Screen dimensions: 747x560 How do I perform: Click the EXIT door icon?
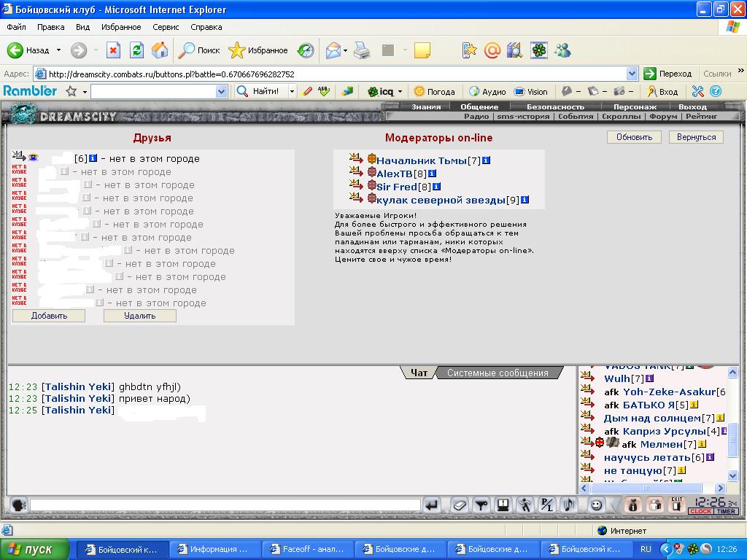coord(676,505)
